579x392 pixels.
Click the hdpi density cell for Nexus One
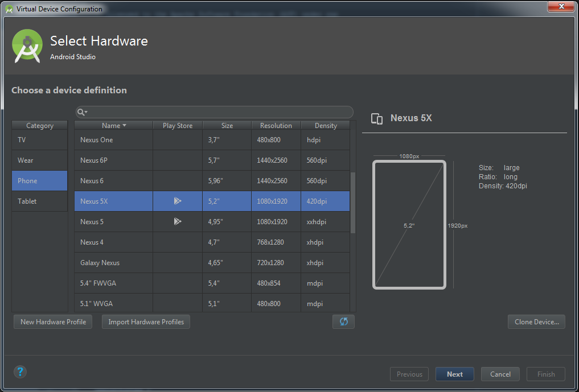[325, 140]
